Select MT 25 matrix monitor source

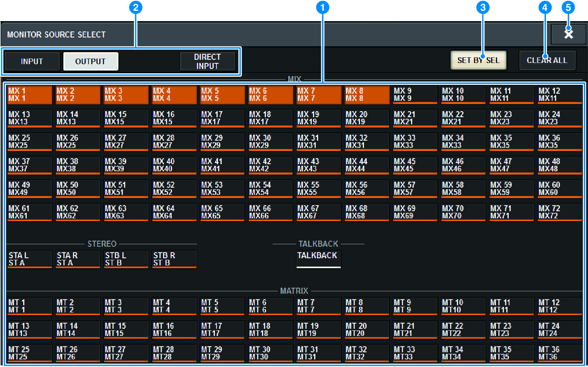point(29,353)
